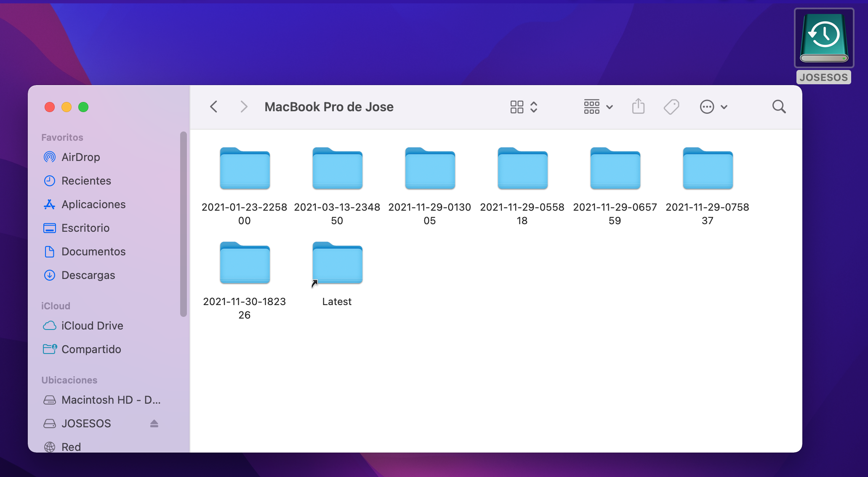This screenshot has width=868, height=477.
Task: Select Recientes in the sidebar
Action: coord(86,181)
